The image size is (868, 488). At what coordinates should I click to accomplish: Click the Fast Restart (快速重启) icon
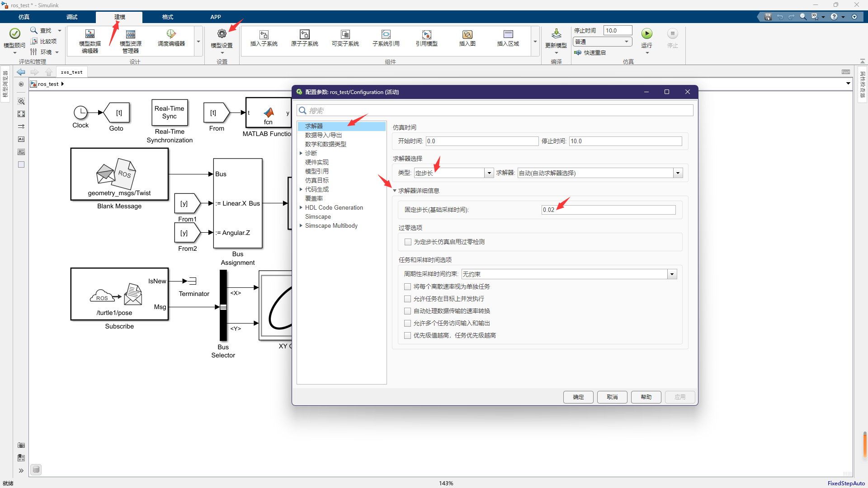pos(578,52)
